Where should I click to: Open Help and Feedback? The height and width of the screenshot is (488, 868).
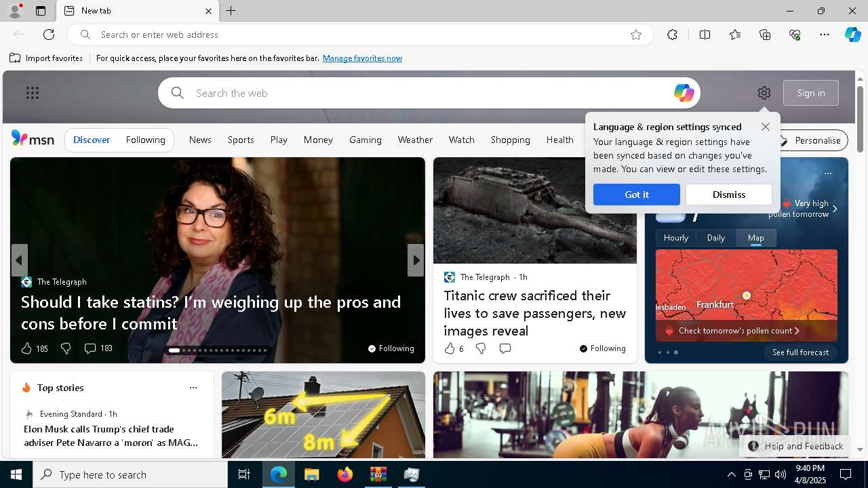click(795, 446)
